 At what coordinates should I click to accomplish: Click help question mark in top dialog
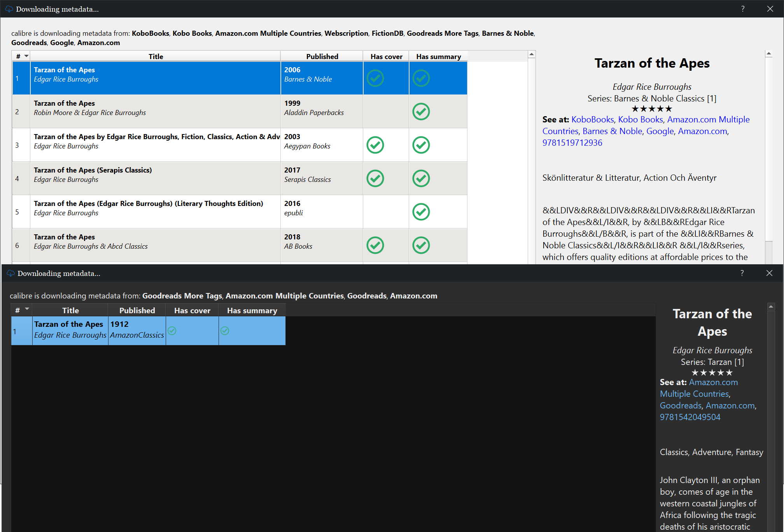click(x=743, y=9)
